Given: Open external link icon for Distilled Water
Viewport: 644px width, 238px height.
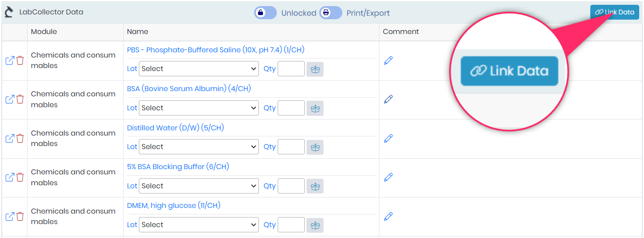Looking at the screenshot, I should (10, 139).
